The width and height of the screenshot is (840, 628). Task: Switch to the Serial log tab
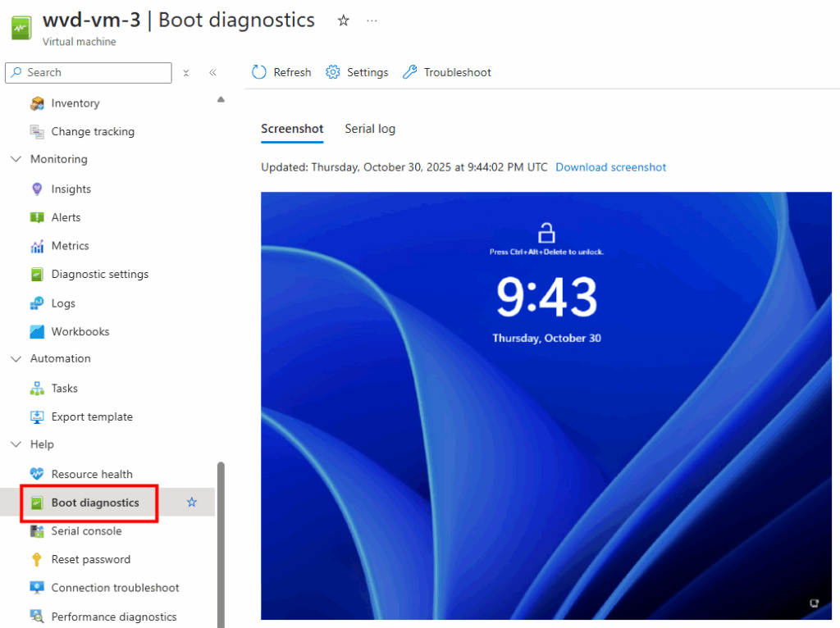(370, 129)
